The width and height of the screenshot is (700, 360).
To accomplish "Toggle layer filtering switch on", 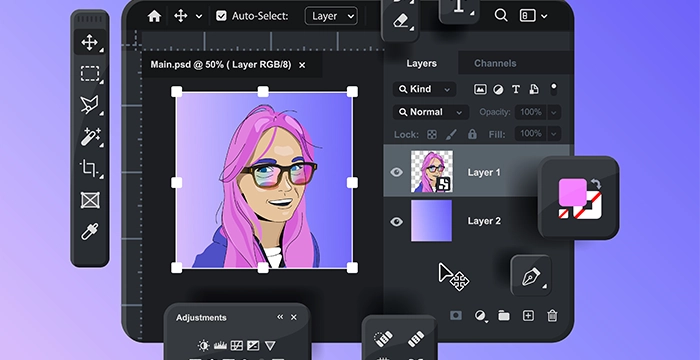I will pyautogui.click(x=554, y=89).
